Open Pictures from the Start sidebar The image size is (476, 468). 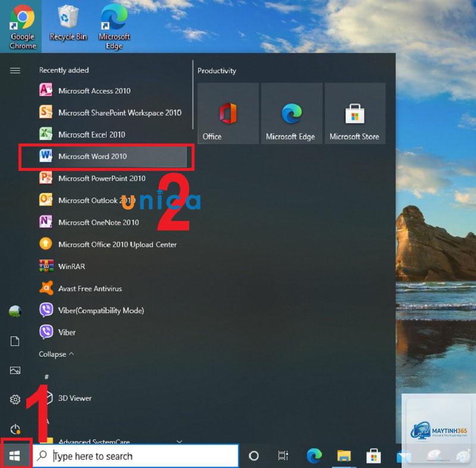15,370
